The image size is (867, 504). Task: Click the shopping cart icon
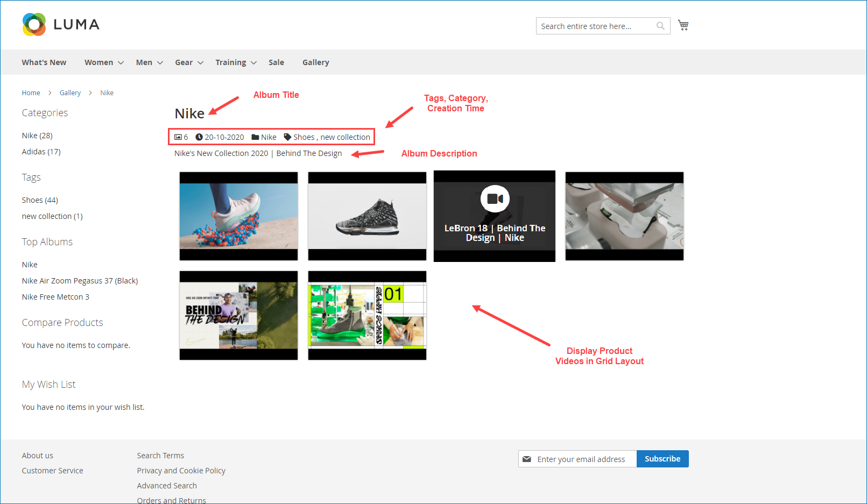[683, 25]
